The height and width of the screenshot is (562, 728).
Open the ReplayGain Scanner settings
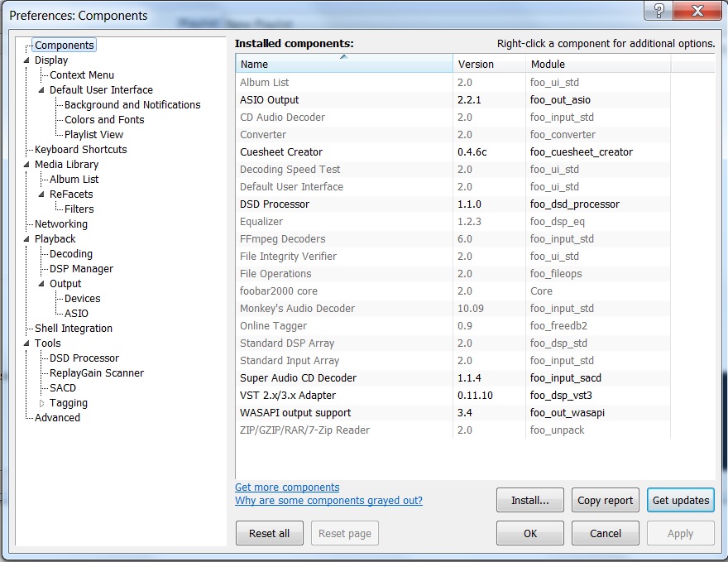coord(96,373)
